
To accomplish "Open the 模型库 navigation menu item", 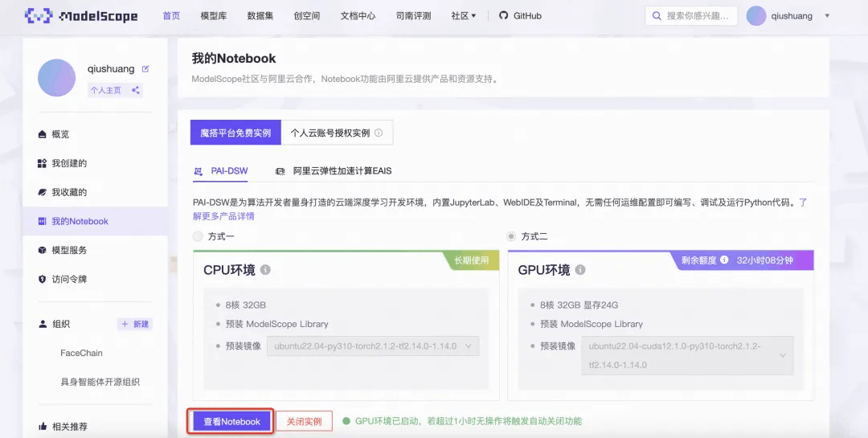I will coord(214,16).
